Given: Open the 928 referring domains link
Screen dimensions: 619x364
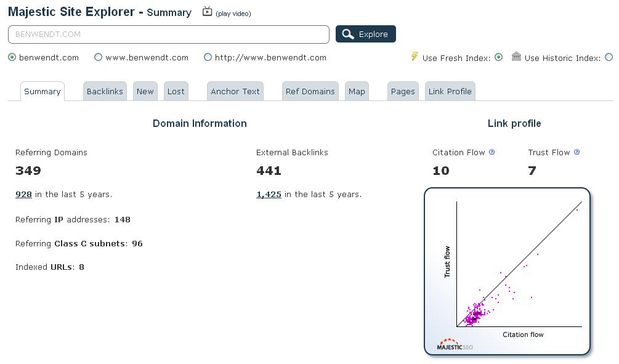Looking at the screenshot, I should [23, 194].
